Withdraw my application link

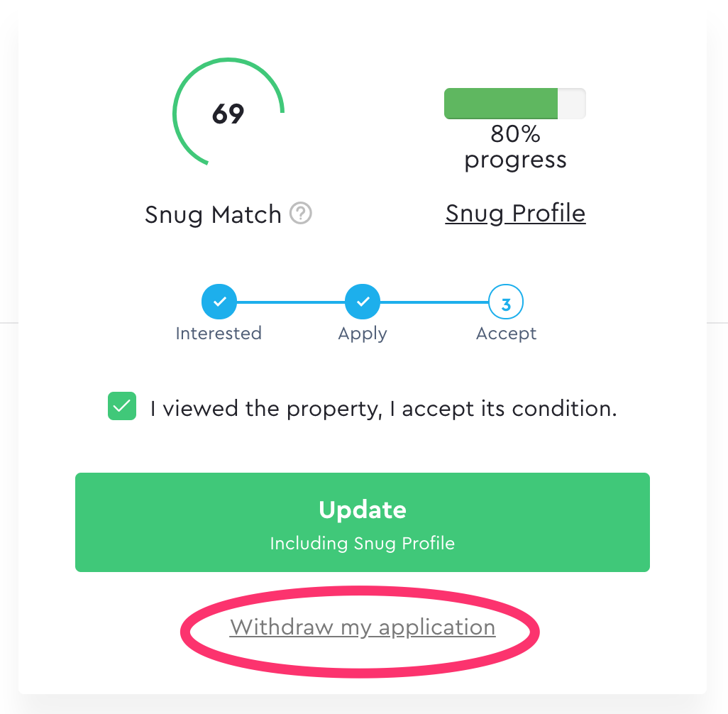pyautogui.click(x=363, y=627)
